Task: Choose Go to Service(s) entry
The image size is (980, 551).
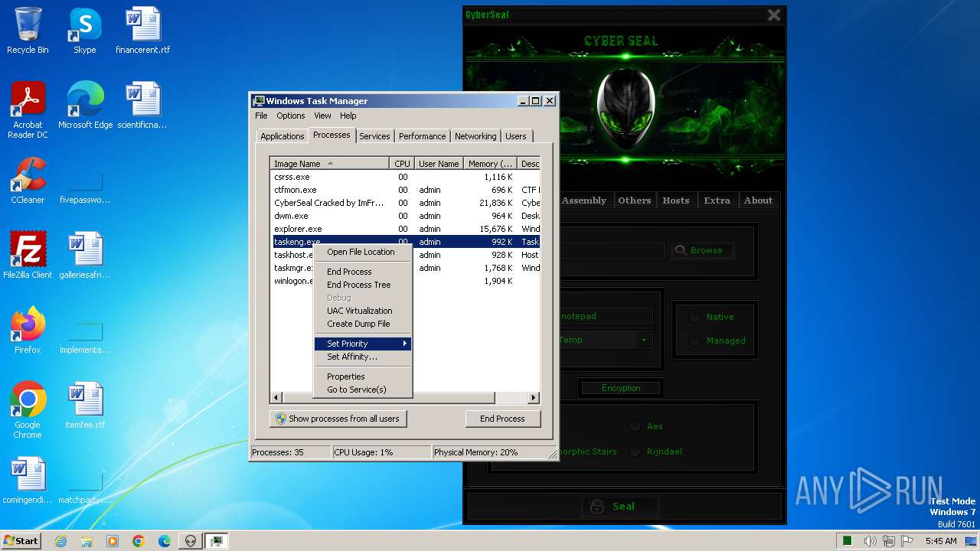Action: point(363,390)
